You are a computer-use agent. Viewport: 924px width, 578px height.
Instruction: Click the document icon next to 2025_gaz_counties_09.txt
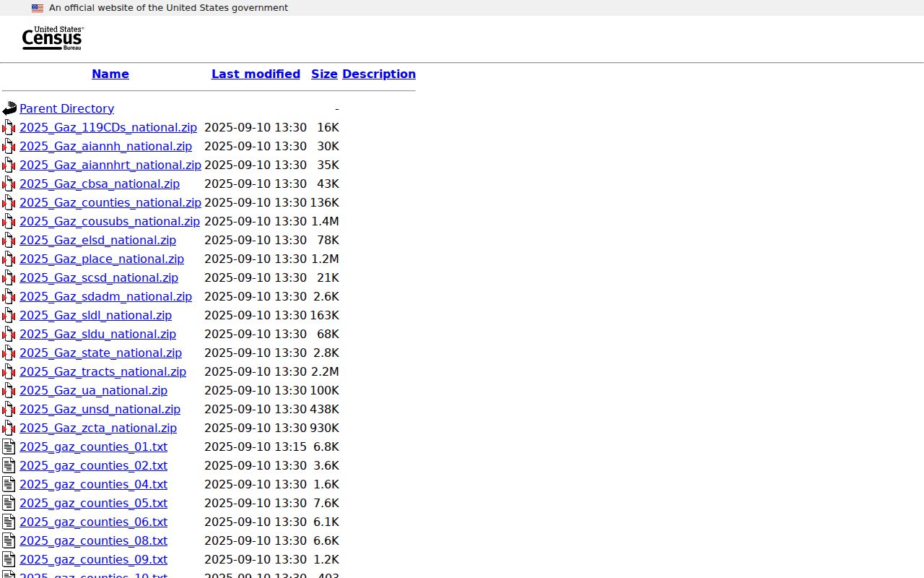coord(9,559)
